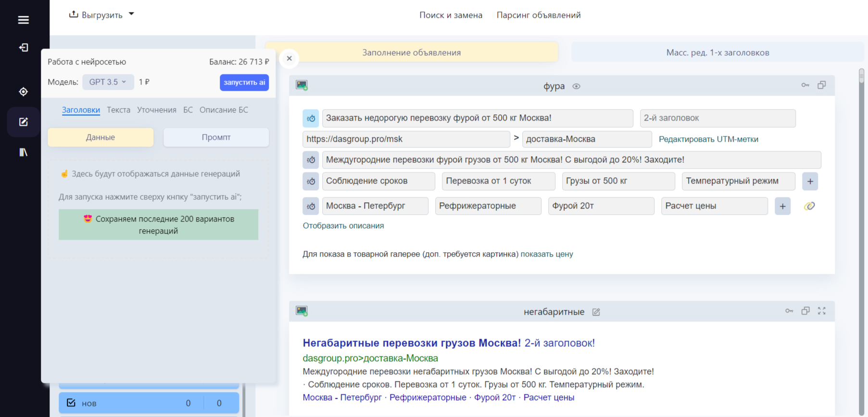Click the URL field https://dasgroup.pro/msk
The height and width of the screenshot is (417, 868).
pyautogui.click(x=406, y=139)
